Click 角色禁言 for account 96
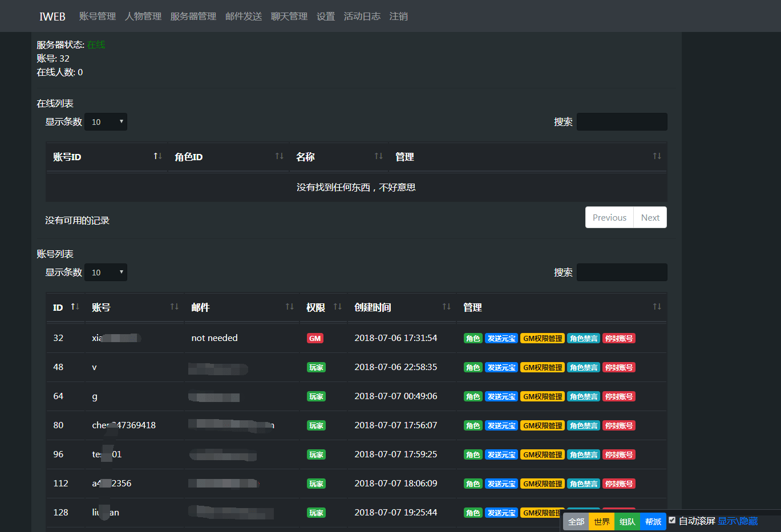This screenshot has height=532, width=781. (x=583, y=454)
